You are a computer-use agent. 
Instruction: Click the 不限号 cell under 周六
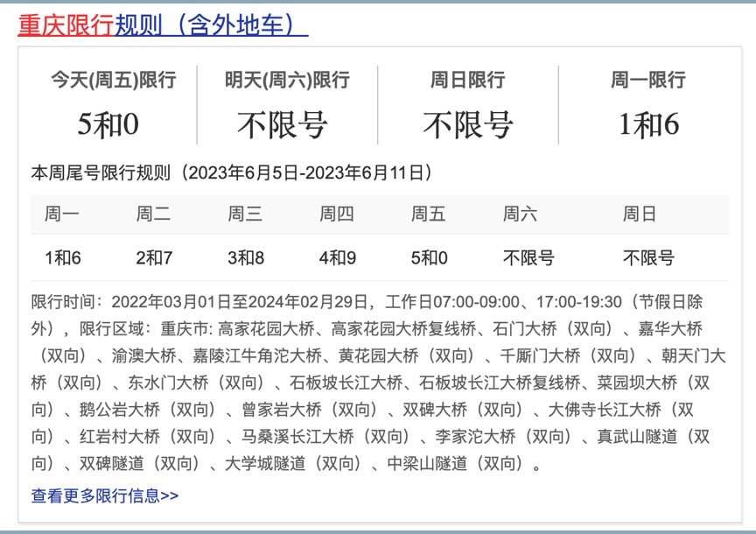click(x=526, y=255)
